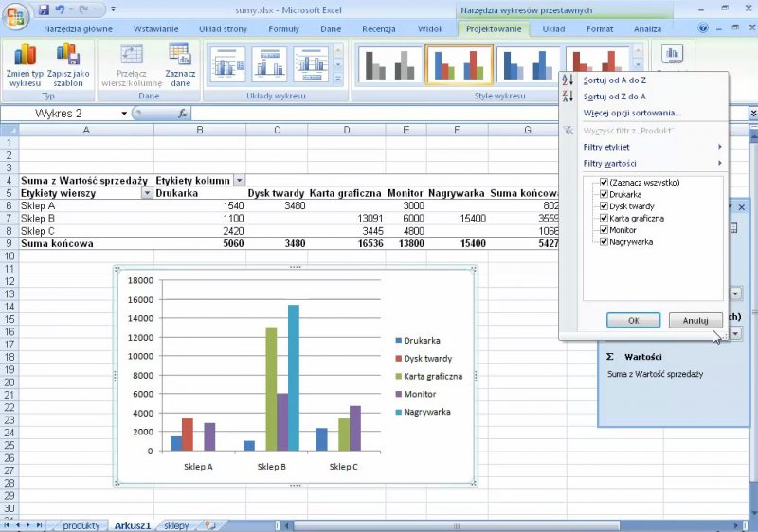
Task: Expand the Name Box dropdown arrow
Action: point(124,114)
